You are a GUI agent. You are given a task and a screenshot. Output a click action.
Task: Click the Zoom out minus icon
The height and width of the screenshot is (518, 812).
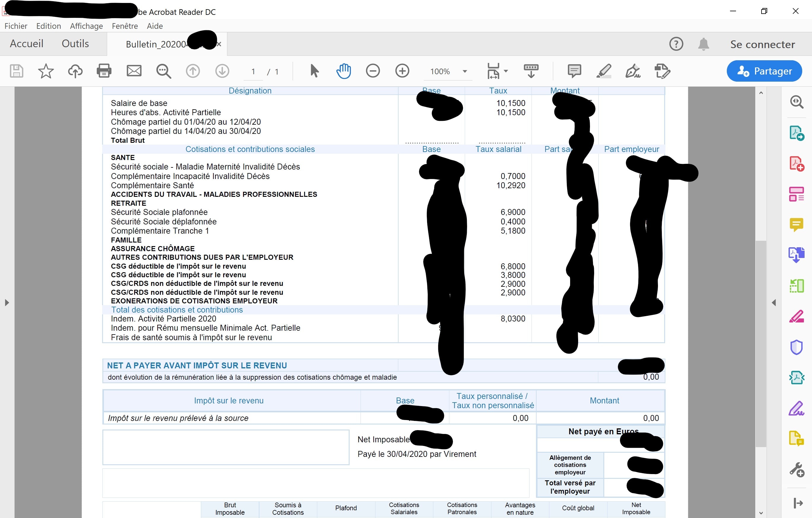373,71
